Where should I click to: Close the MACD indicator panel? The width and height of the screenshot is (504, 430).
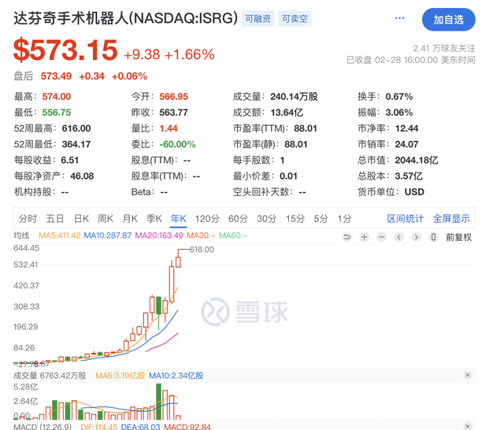(467, 426)
